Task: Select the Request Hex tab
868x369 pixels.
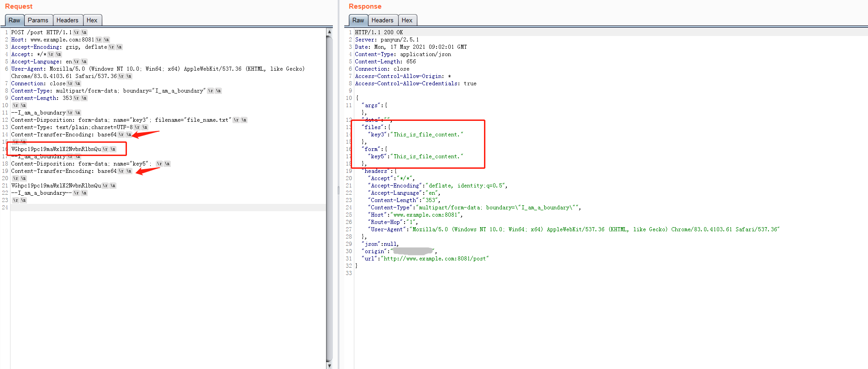Action: (x=92, y=20)
